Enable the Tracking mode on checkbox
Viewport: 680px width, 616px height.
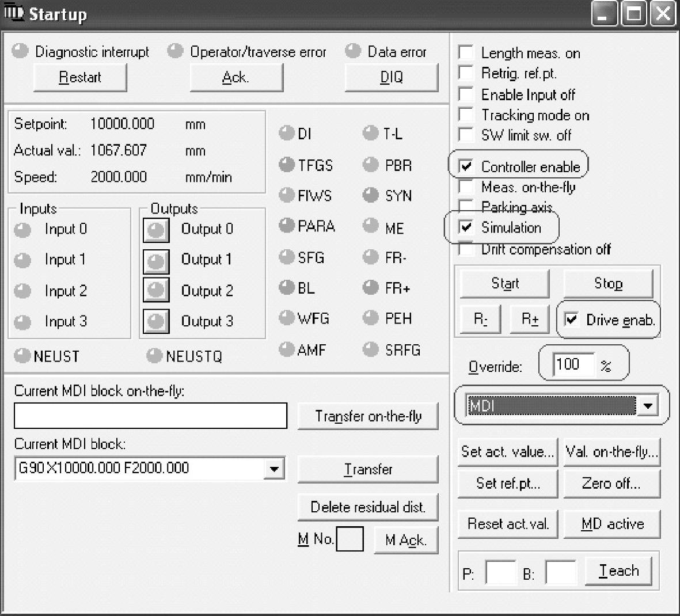coord(466,115)
